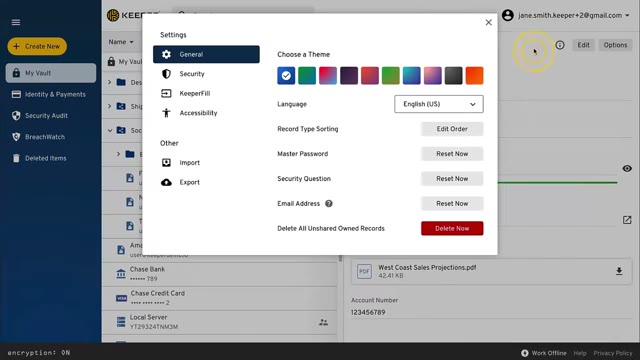Choose the dark purple theme swatch
Image resolution: width=640 pixels, height=360 pixels.
click(349, 76)
